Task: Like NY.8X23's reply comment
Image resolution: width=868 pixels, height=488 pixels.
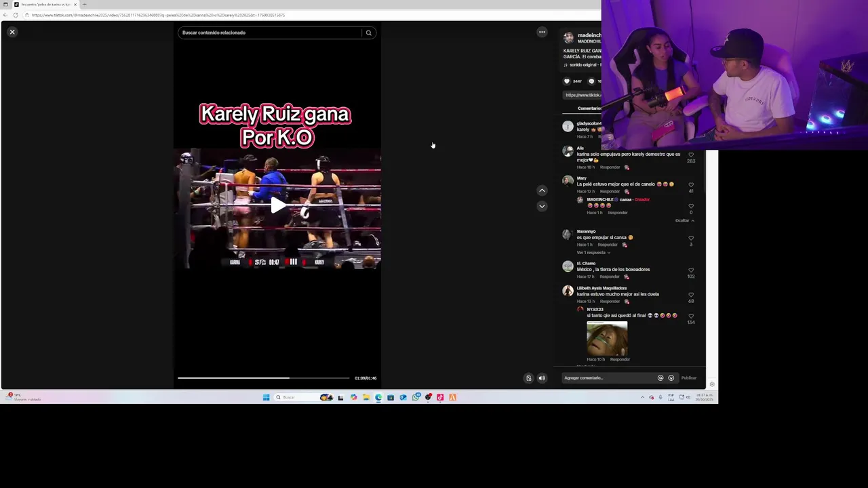Action: click(x=691, y=316)
